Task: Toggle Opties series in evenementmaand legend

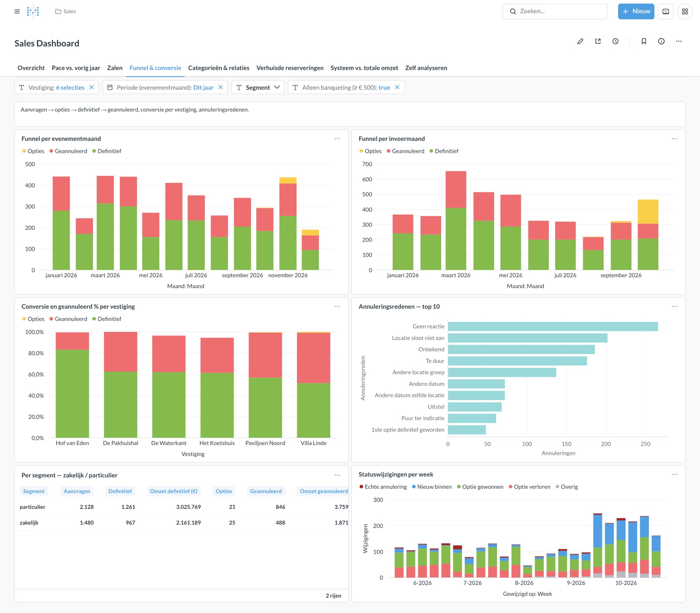Action: point(33,151)
